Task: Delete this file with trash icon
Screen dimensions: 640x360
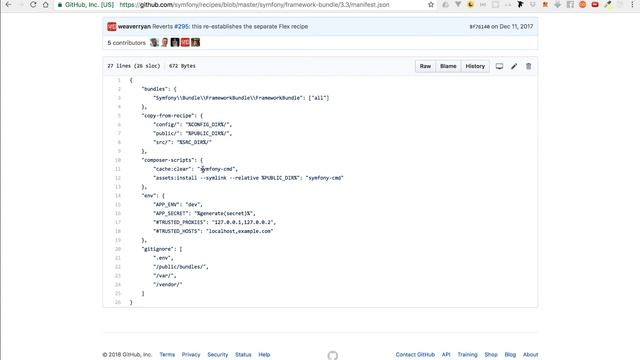Action: point(529,66)
